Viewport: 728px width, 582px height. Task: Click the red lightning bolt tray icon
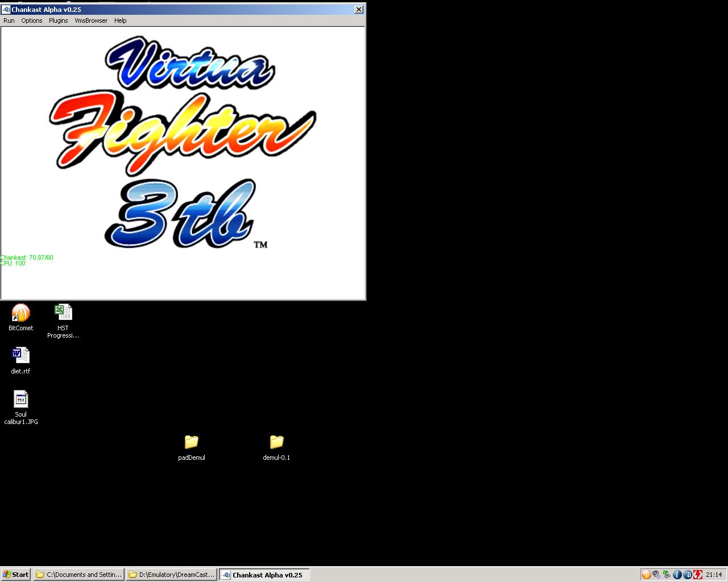(697, 575)
